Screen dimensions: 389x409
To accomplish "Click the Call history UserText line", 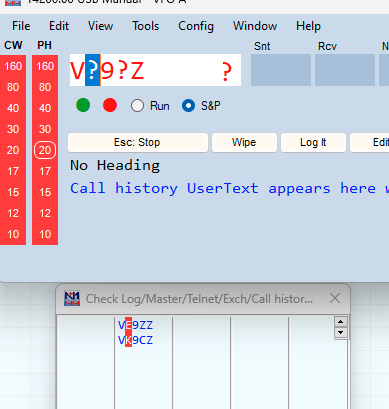I will [229, 188].
